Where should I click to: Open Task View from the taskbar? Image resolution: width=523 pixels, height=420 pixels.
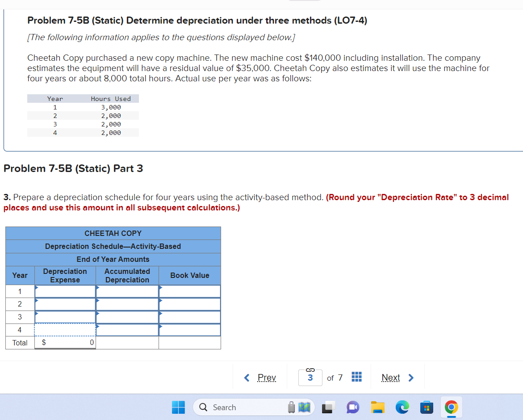[x=327, y=407]
